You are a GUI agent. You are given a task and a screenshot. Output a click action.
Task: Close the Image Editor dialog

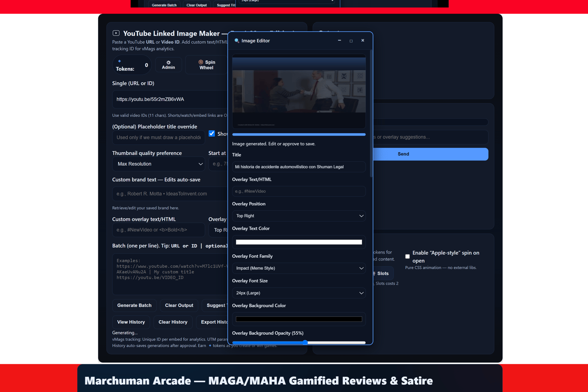click(x=363, y=40)
